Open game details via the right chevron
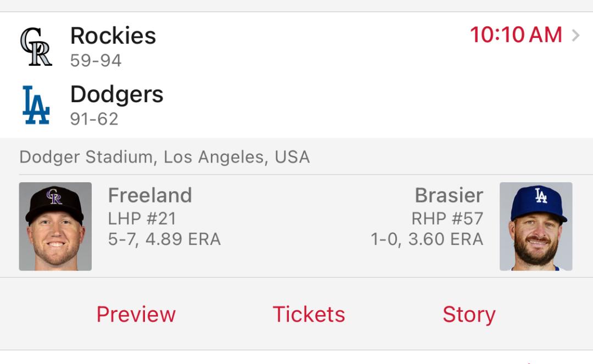593x364 pixels. click(575, 36)
